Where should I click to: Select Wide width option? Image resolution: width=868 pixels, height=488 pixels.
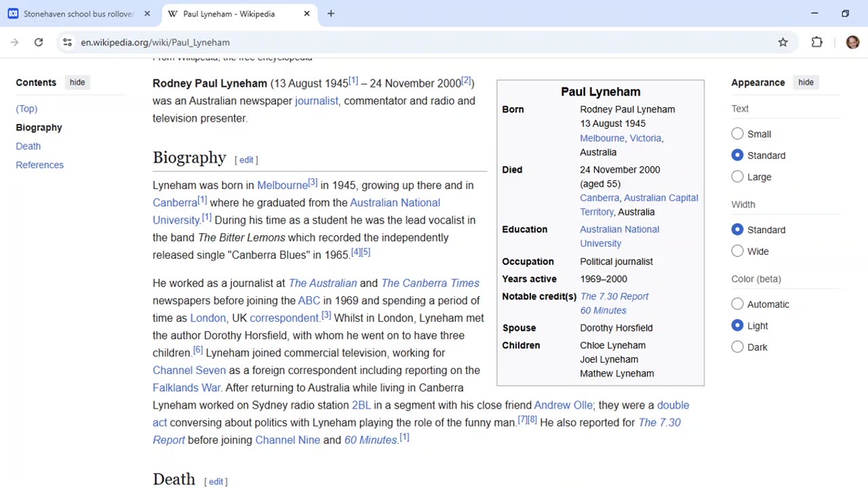pyautogui.click(x=737, y=251)
